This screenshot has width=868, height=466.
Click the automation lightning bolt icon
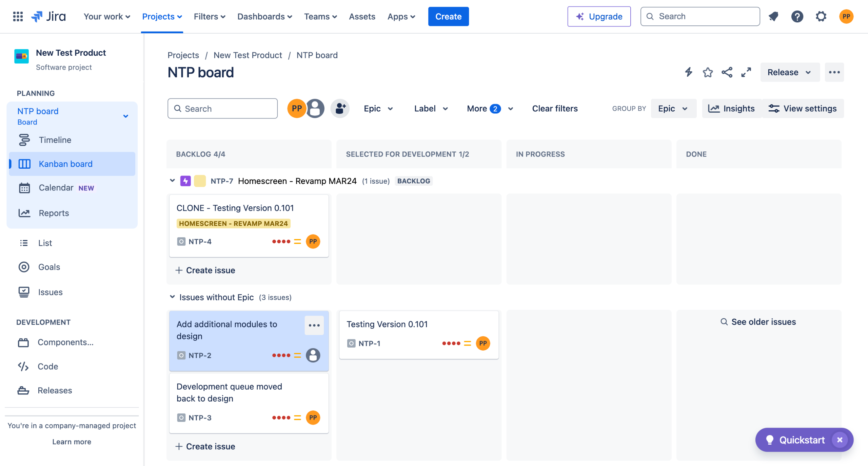pyautogui.click(x=689, y=72)
